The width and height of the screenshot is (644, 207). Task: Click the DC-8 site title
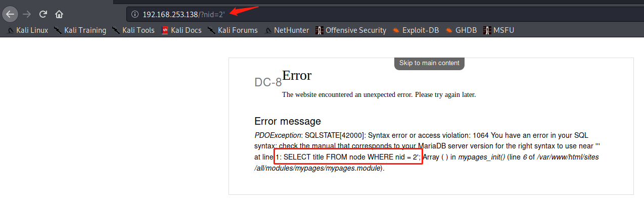click(x=268, y=83)
